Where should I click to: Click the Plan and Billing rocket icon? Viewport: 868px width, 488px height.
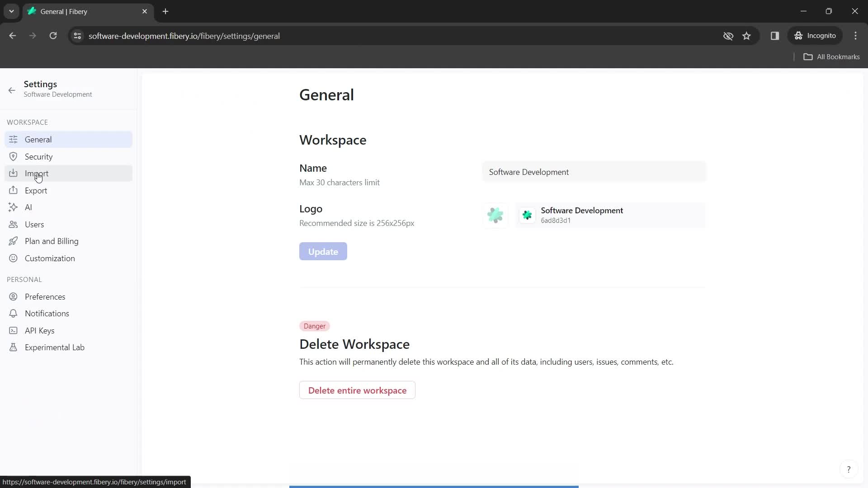[x=13, y=241]
